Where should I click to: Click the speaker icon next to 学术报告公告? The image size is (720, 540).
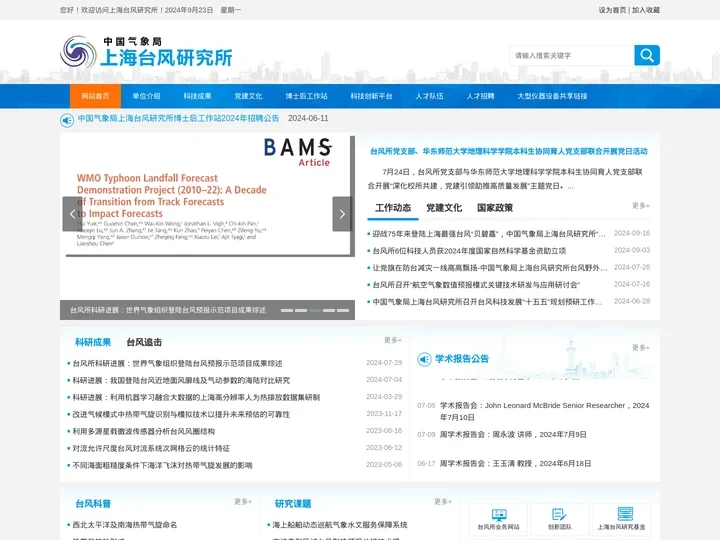424,359
